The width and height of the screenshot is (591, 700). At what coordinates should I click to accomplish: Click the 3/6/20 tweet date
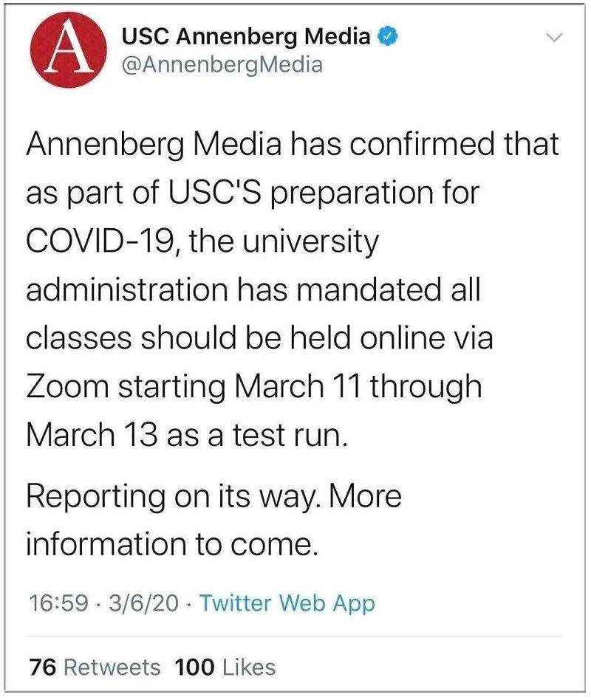coord(143,603)
